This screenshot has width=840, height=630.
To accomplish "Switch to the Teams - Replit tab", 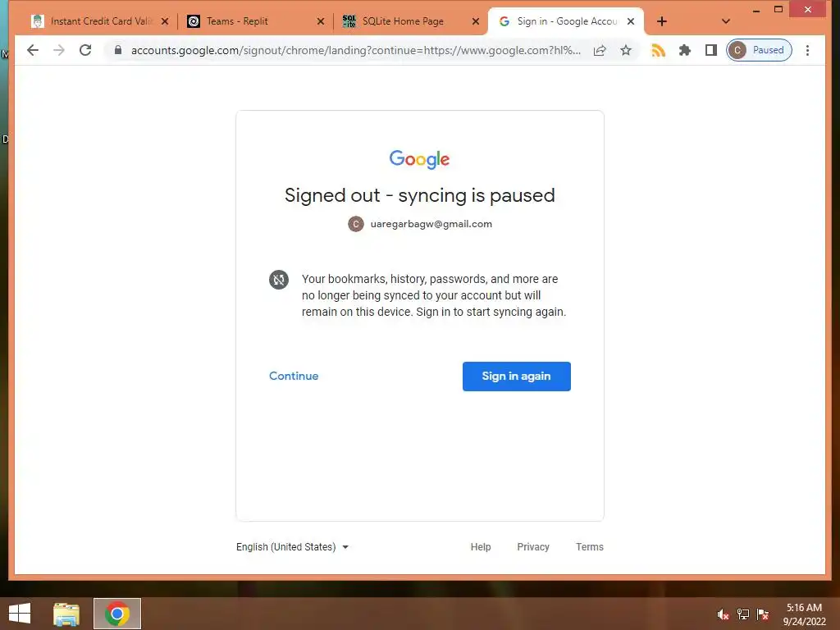I will (x=256, y=21).
